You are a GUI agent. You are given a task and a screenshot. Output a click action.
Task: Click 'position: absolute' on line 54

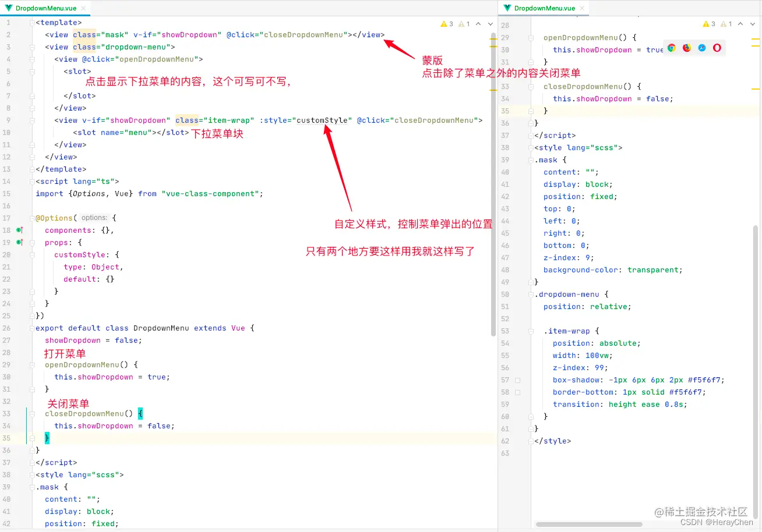[595, 343]
